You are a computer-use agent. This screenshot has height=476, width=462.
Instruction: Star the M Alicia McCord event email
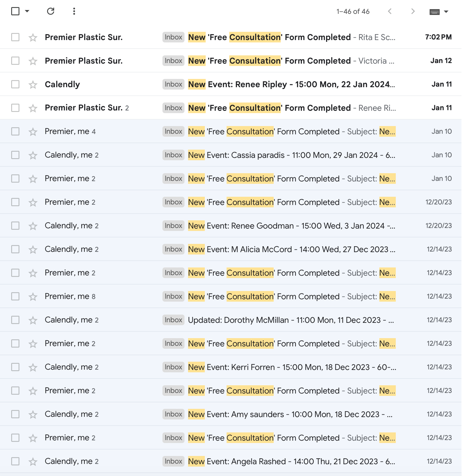click(33, 249)
